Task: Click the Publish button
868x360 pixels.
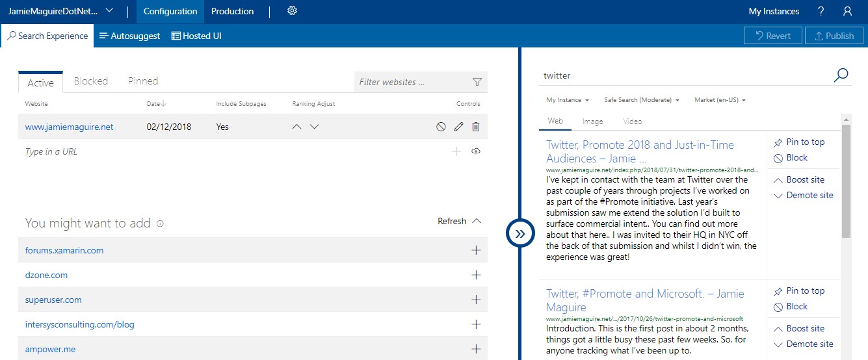Action: pyautogui.click(x=834, y=36)
